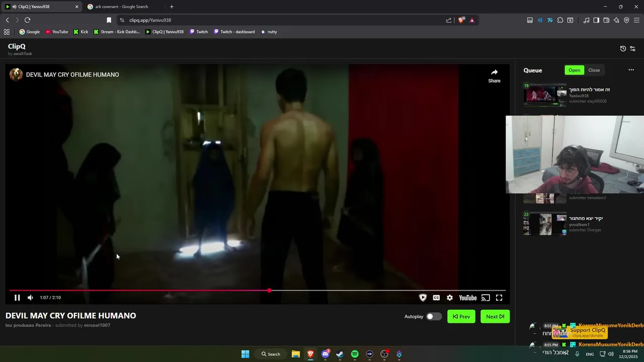Image resolution: width=644 pixels, height=362 pixels.
Task: Open the Brave Shields lion icon
Action: [x=461, y=20]
